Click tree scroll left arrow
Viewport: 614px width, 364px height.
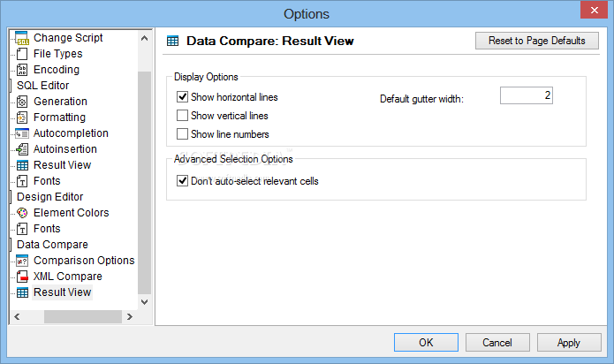pos(17,316)
